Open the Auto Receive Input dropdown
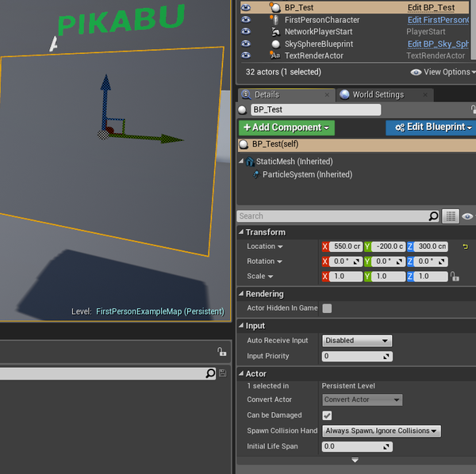This screenshot has width=476, height=474. (357, 340)
